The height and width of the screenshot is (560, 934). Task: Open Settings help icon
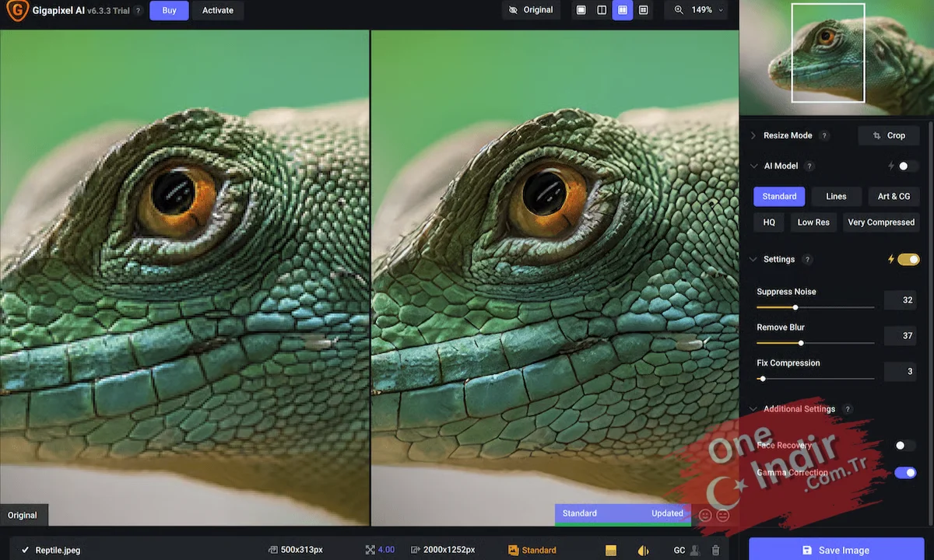click(807, 260)
